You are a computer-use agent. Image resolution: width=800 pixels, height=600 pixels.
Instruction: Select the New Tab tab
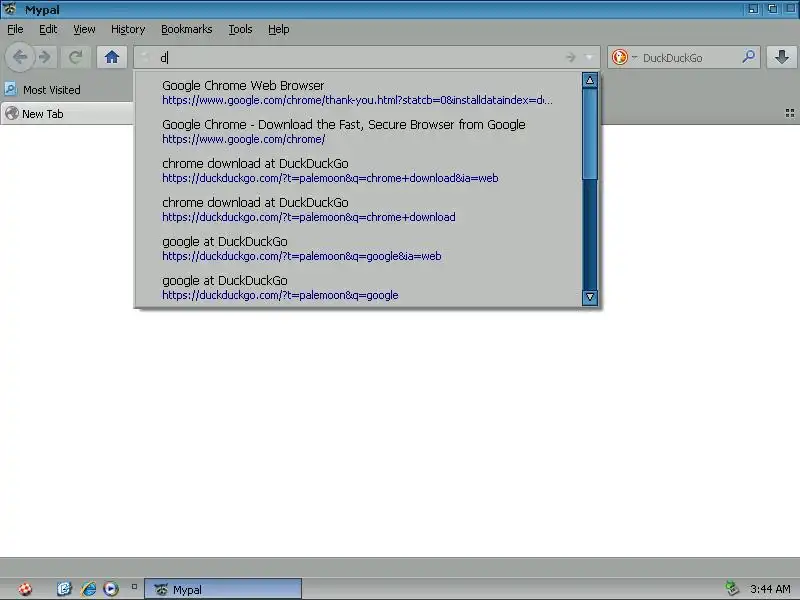(67, 114)
